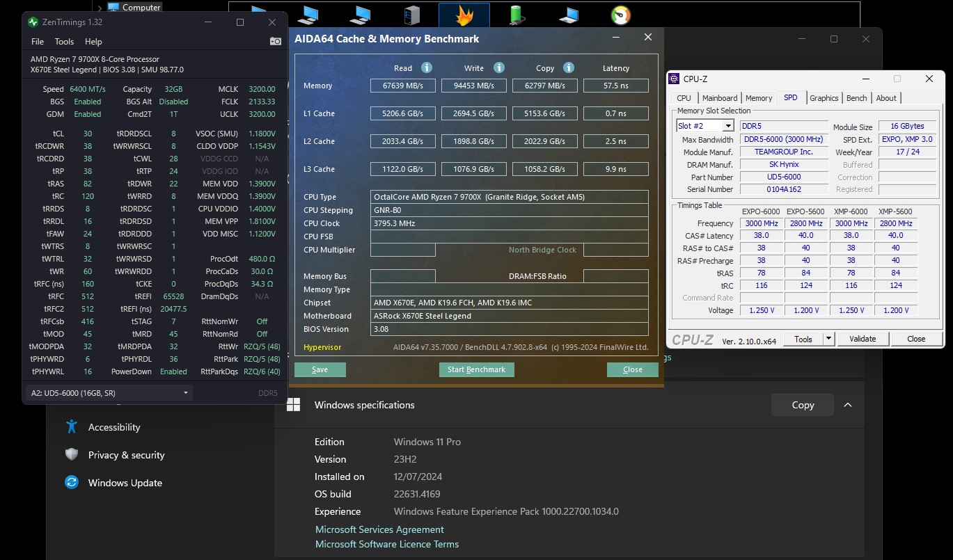Click the Copy button for Windows specifications
The height and width of the screenshot is (560, 953).
point(803,405)
